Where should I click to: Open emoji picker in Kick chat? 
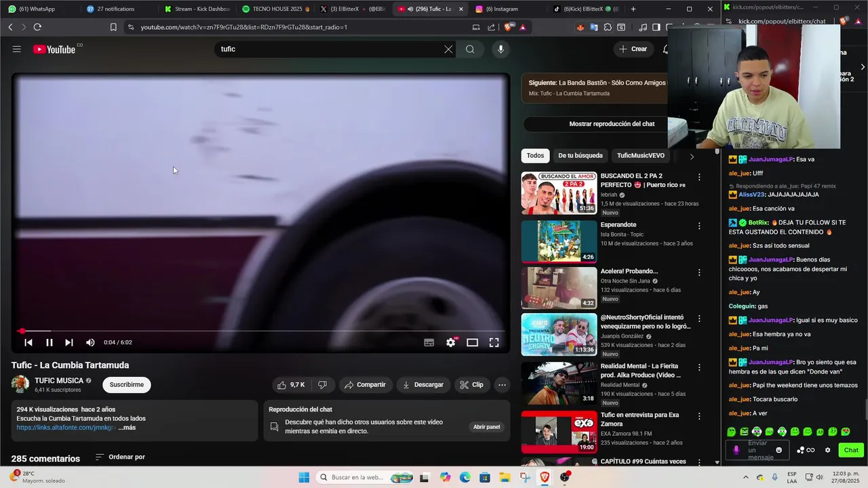778,450
